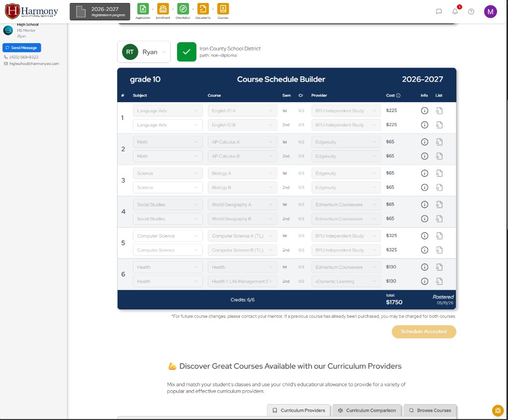Click the Iron County School District label

click(230, 49)
